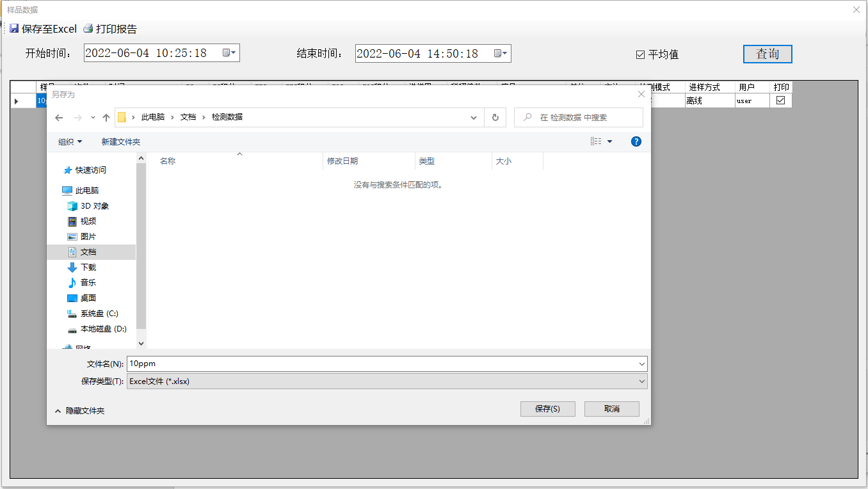Click 离线 cell in data row
The image size is (868, 489).
click(710, 100)
